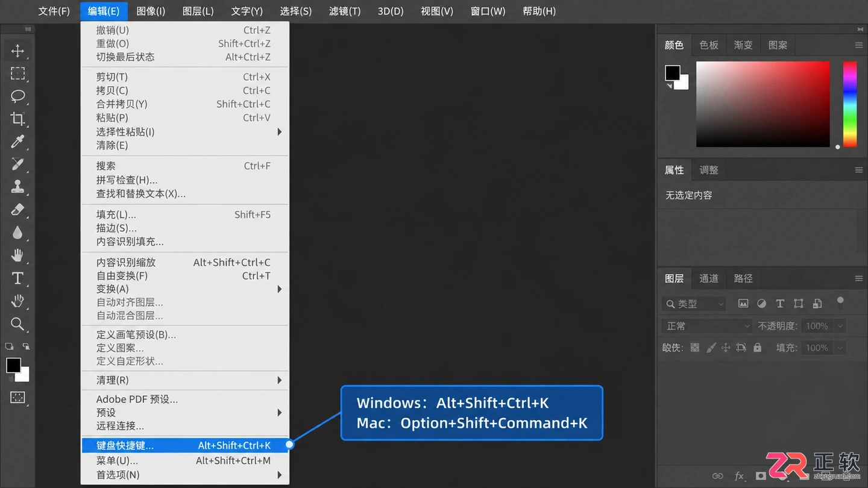Expand the 选择性粘贴(I) submenu

point(185,131)
